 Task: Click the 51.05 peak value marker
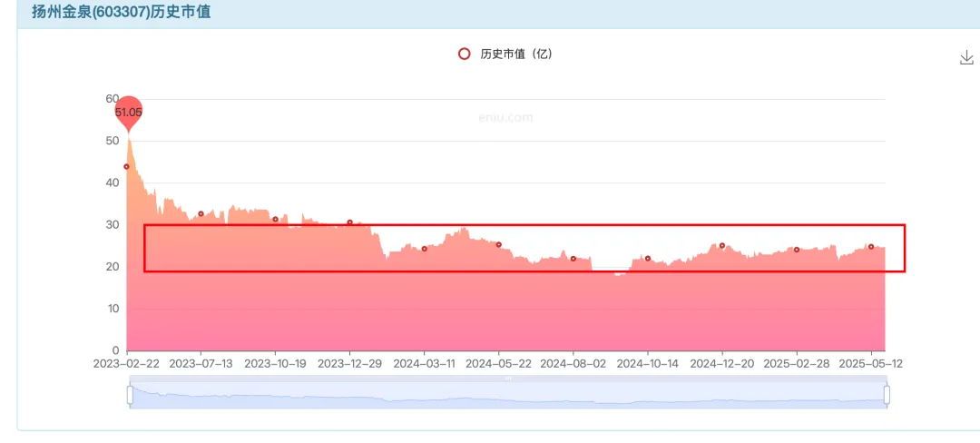pyautogui.click(x=128, y=113)
